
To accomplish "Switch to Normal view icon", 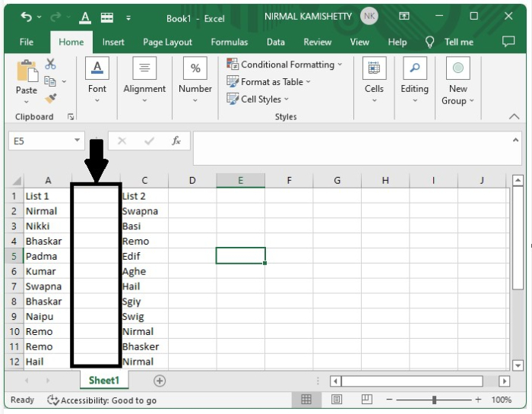I will [306, 400].
